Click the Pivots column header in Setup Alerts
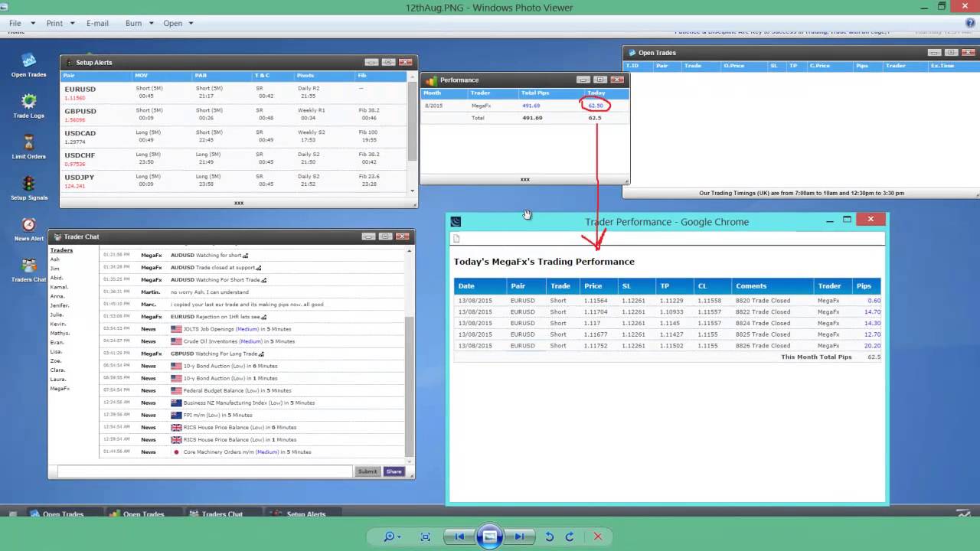 coord(305,76)
